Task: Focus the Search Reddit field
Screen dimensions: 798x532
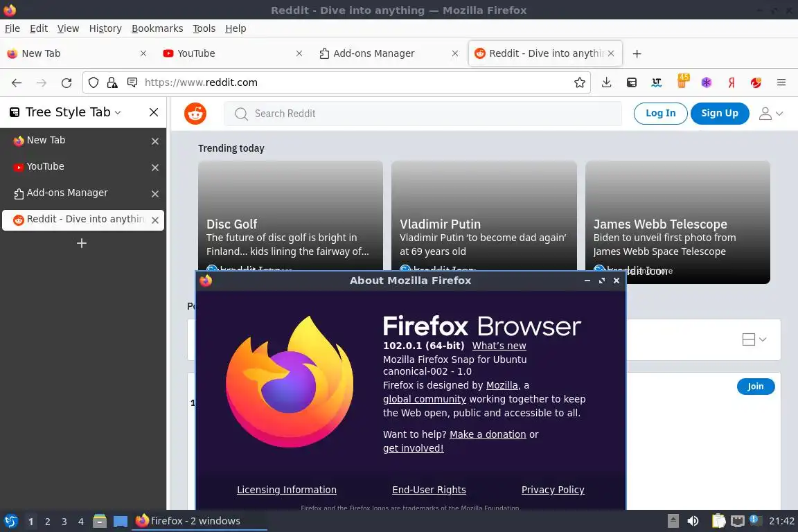Action: [x=423, y=114]
